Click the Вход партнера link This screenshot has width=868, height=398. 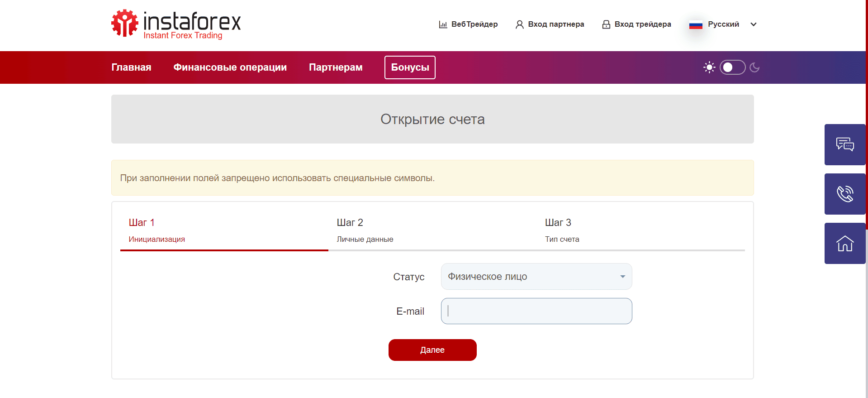coord(556,24)
